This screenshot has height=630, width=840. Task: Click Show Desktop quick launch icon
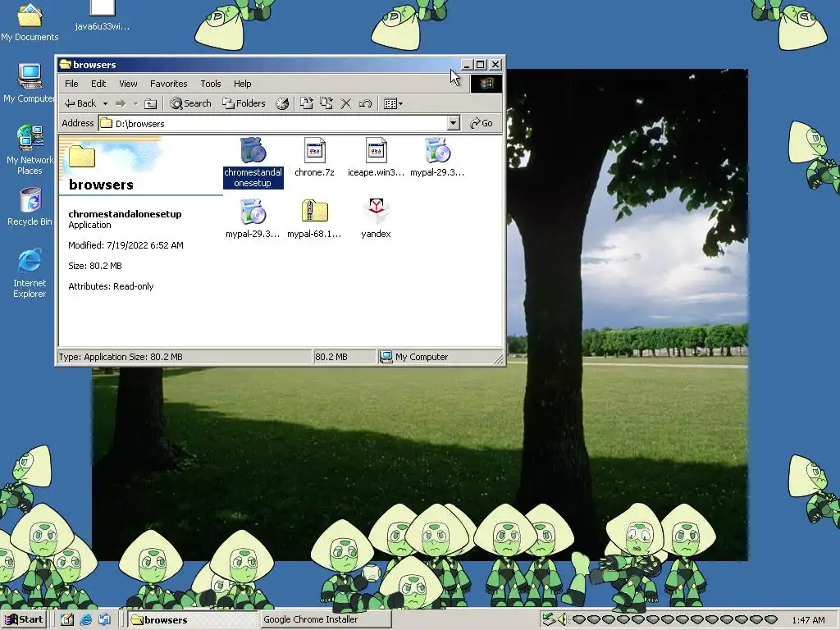click(67, 620)
